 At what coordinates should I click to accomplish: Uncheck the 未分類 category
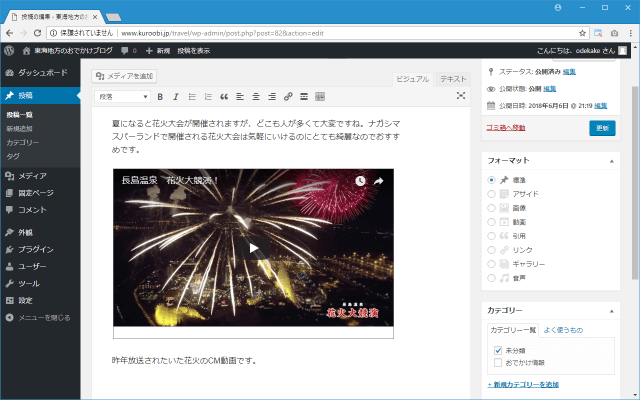(498, 350)
